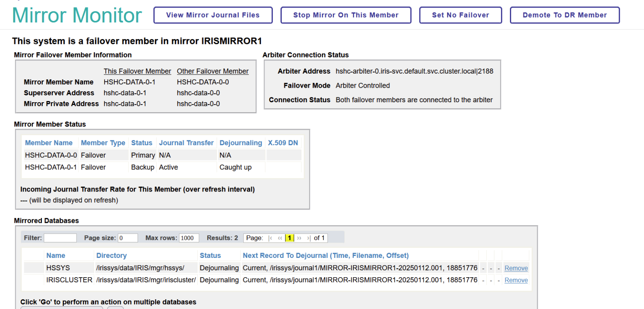Select highlighted page number 1

(x=289, y=238)
